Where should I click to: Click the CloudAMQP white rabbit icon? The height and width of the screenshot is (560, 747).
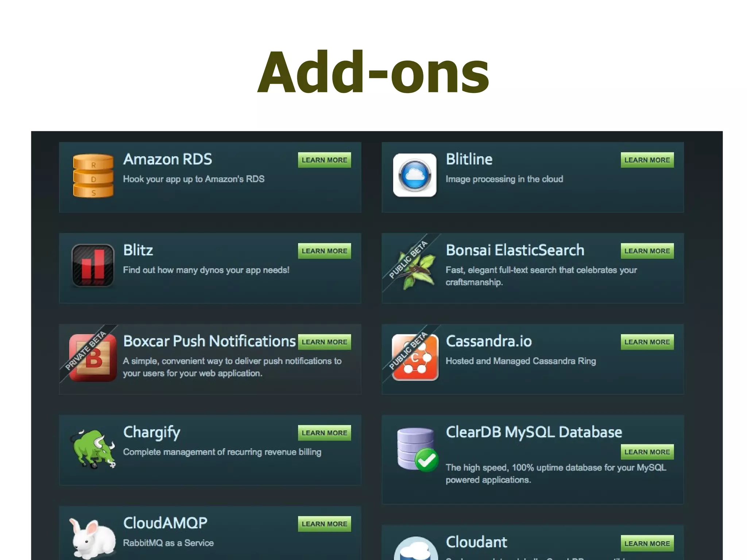tap(92, 538)
